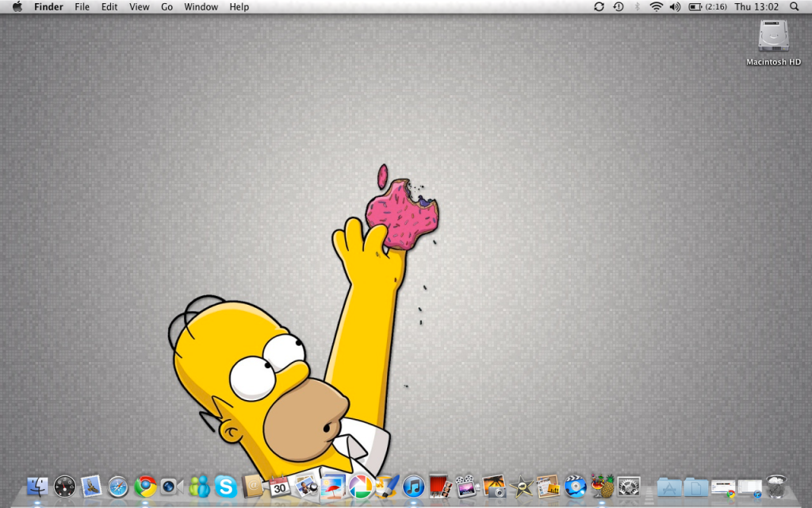This screenshot has width=812, height=508.
Task: Open the Edit menu
Action: (x=109, y=6)
